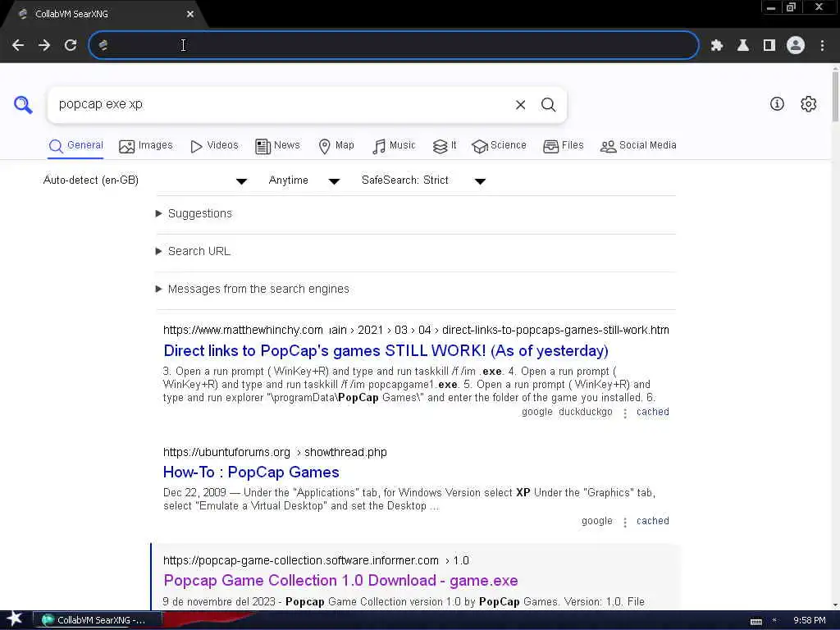Click the duckduckgo engine label

point(585,412)
